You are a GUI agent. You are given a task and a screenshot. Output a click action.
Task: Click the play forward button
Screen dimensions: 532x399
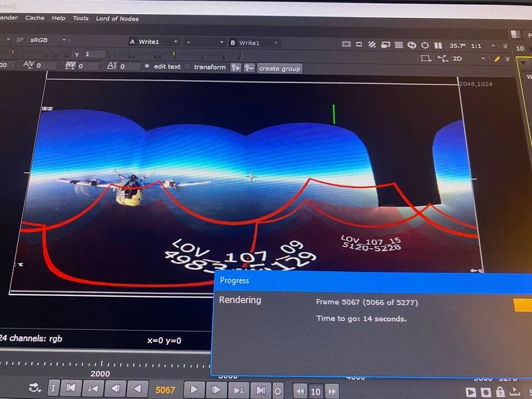194,389
